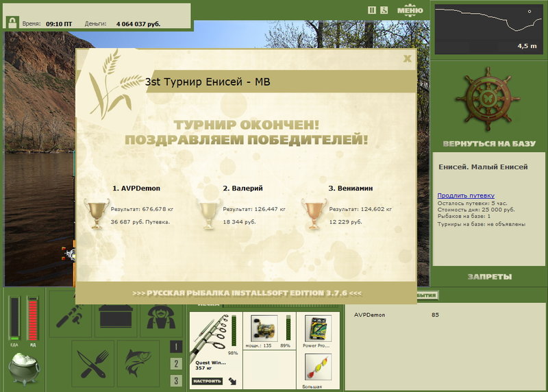
Task: Open the knife and fork food icon
Action: [x=93, y=364]
